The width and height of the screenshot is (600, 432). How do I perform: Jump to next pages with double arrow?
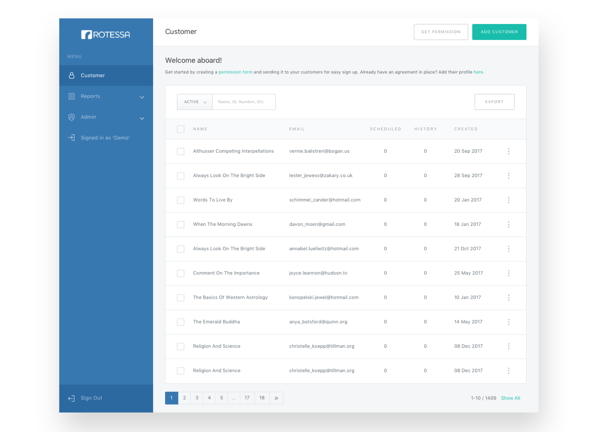pos(276,398)
